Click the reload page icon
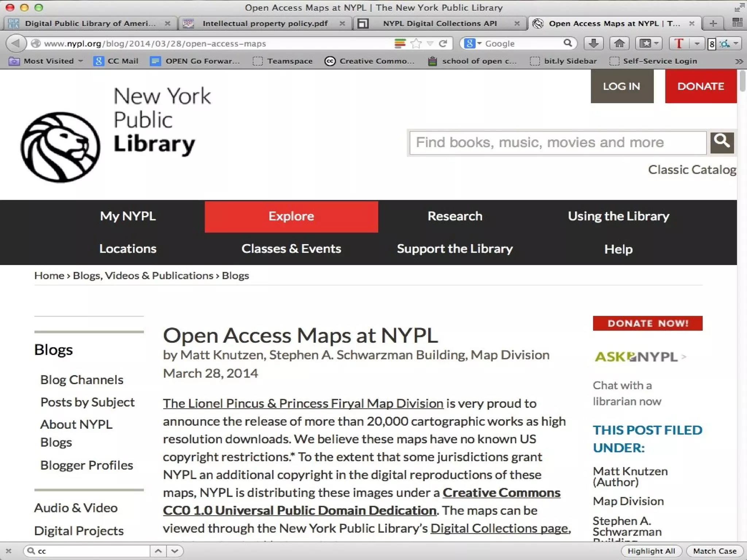Viewport: 747px width, 560px height. click(x=443, y=44)
